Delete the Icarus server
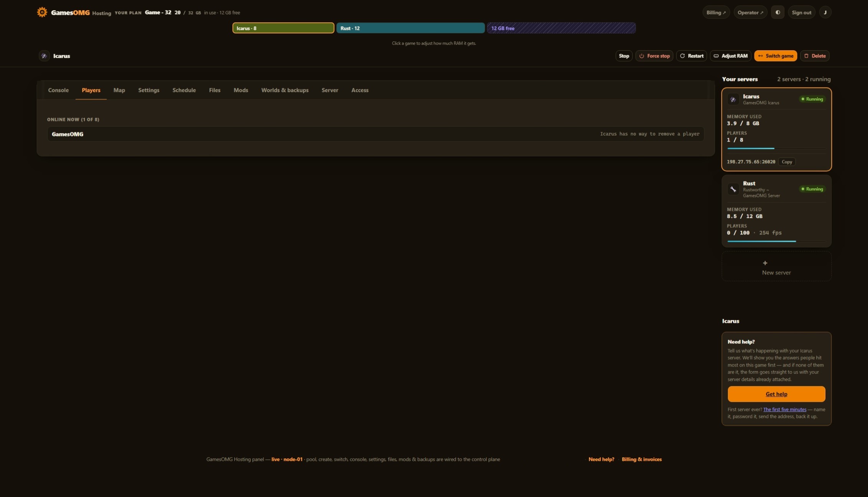868x497 pixels. [814, 56]
